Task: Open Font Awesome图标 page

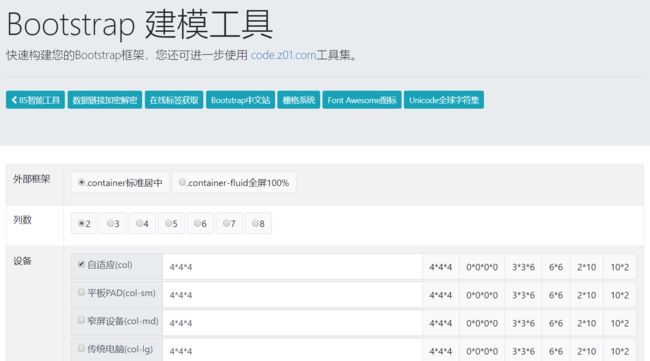Action: (x=362, y=100)
